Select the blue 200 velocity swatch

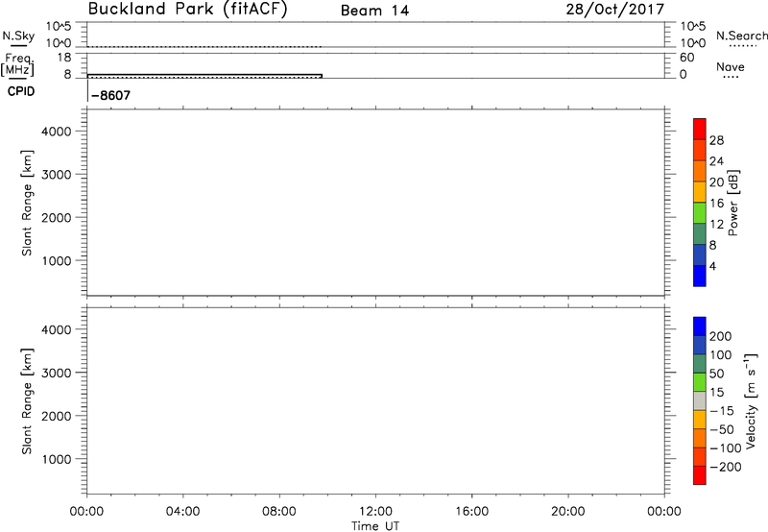[700, 326]
